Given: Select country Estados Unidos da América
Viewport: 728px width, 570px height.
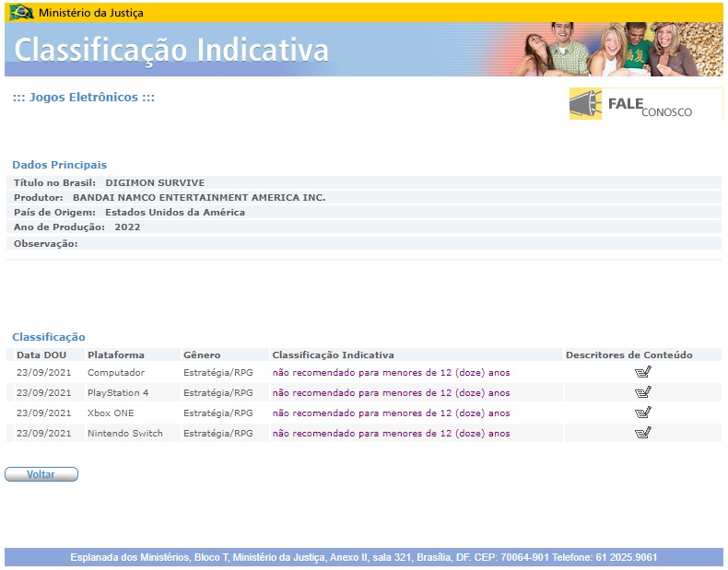Looking at the screenshot, I should click(175, 213).
